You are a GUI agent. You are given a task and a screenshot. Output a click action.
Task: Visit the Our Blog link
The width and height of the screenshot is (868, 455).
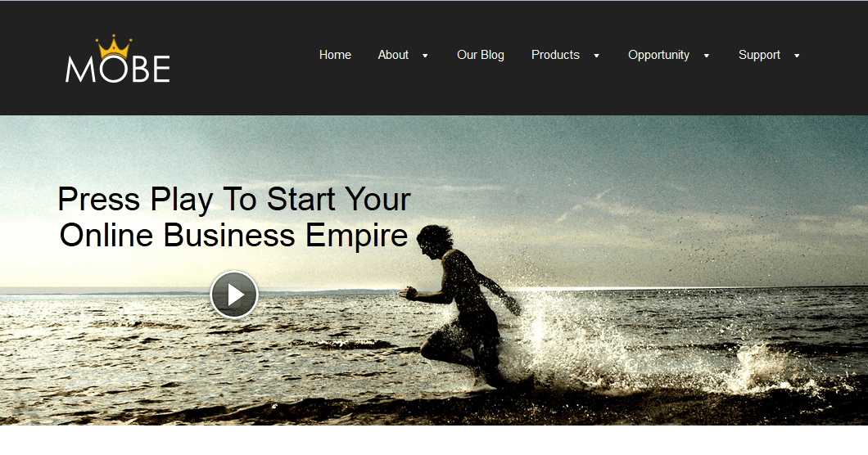(481, 55)
